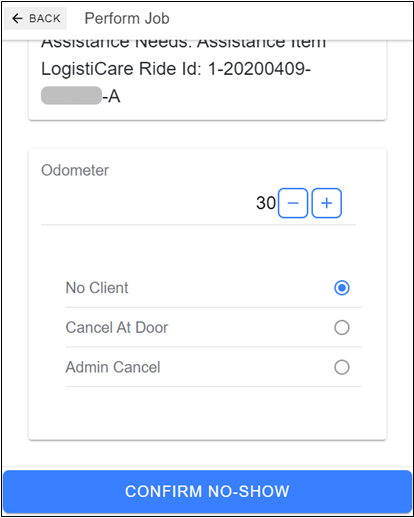Choose the Cancel At Door radio button
Viewport: 414px width, 518px height.
342,328
